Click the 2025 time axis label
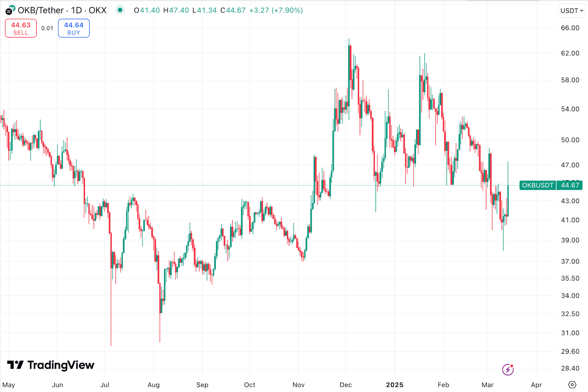This screenshot has width=588, height=392. (395, 385)
